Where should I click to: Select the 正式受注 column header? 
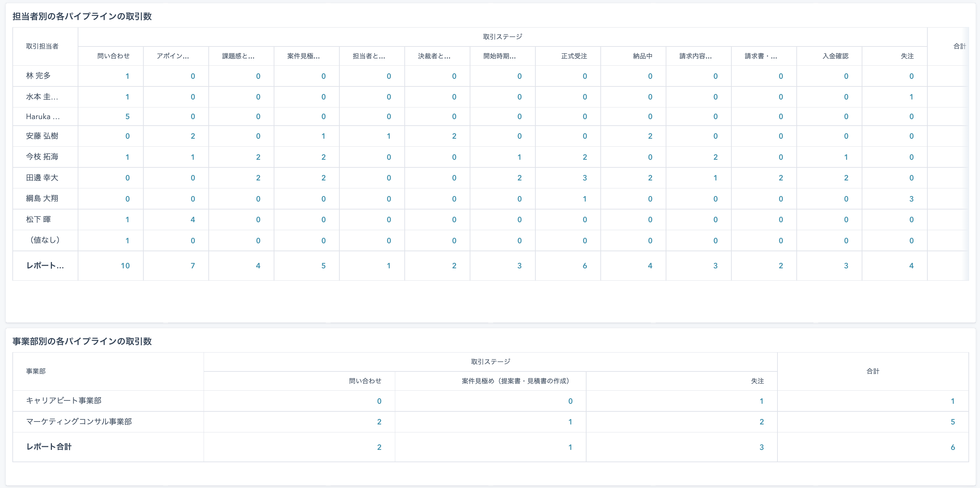tap(574, 56)
